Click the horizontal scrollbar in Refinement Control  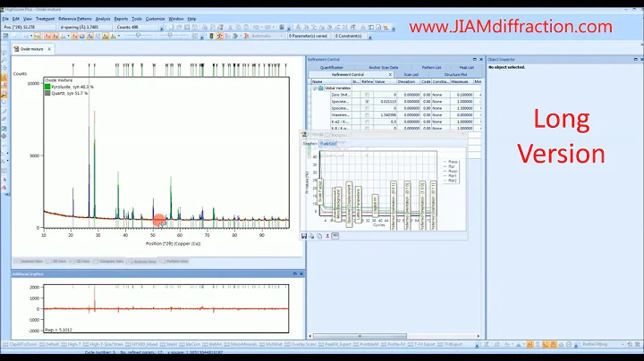(360, 336)
